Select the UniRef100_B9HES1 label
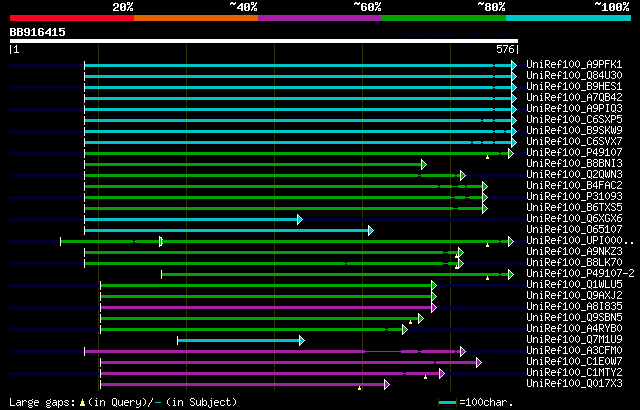The image size is (640, 410). coord(574,86)
